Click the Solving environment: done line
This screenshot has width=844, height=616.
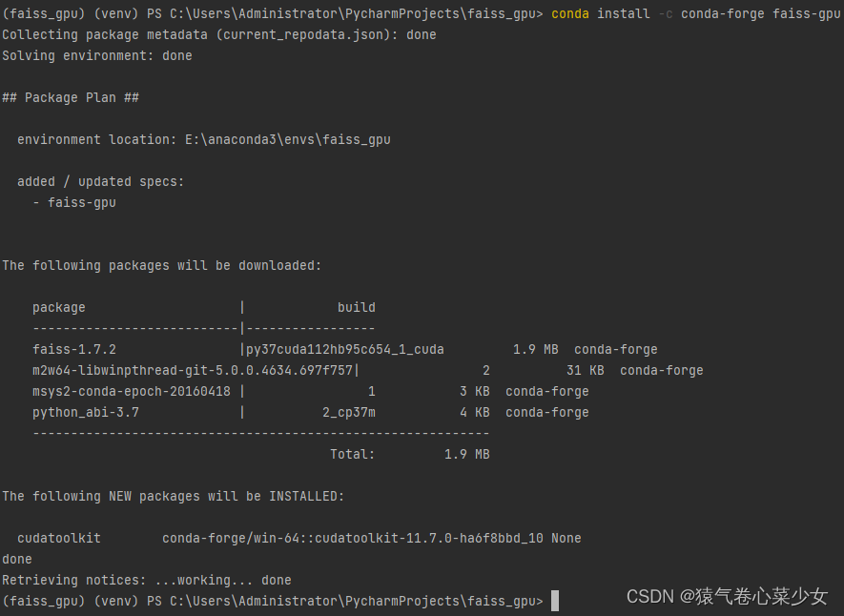click(x=98, y=55)
